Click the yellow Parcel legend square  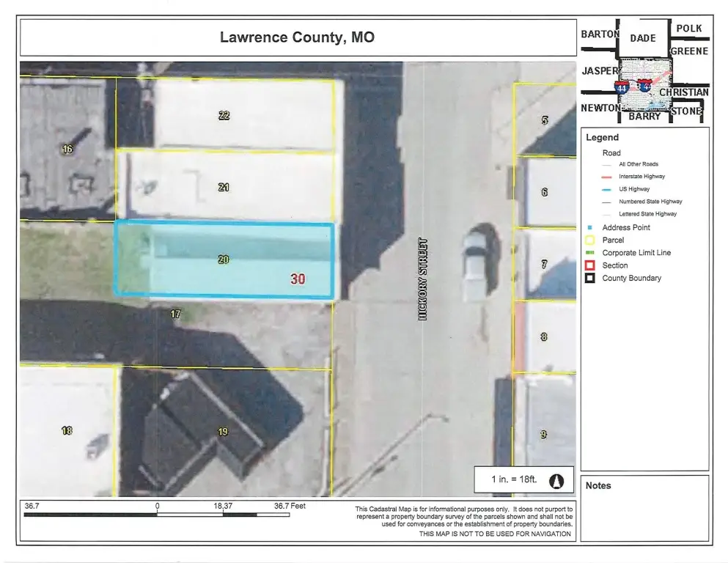point(589,240)
